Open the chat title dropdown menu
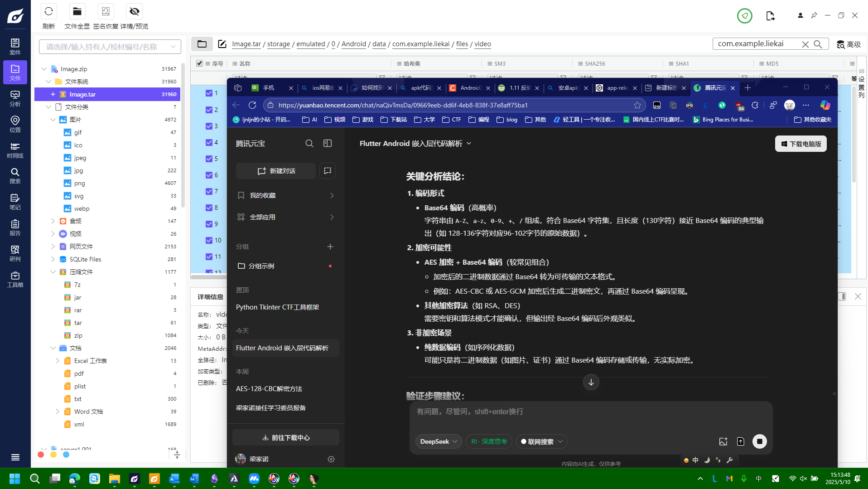 (469, 143)
